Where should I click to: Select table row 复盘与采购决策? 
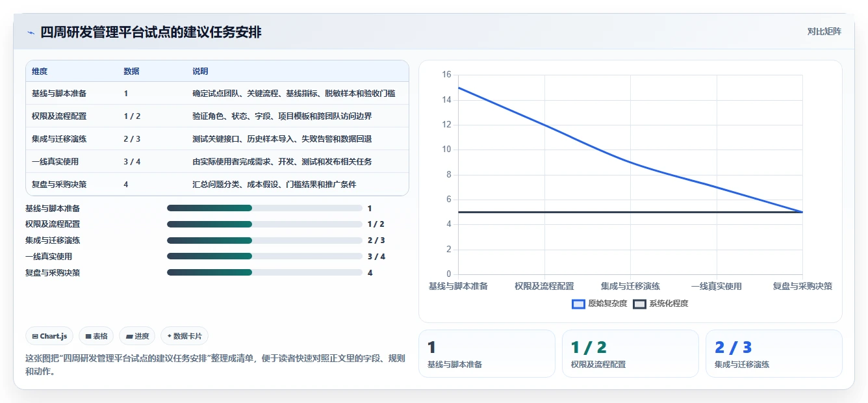point(217,185)
